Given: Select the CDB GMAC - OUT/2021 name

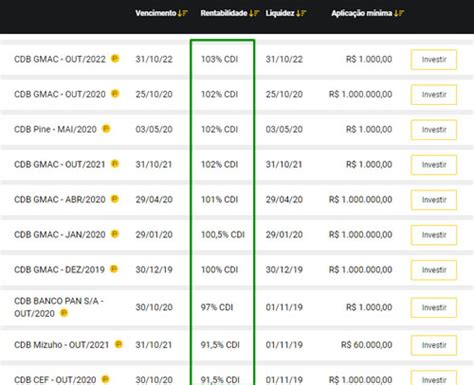Looking at the screenshot, I should (60, 164).
